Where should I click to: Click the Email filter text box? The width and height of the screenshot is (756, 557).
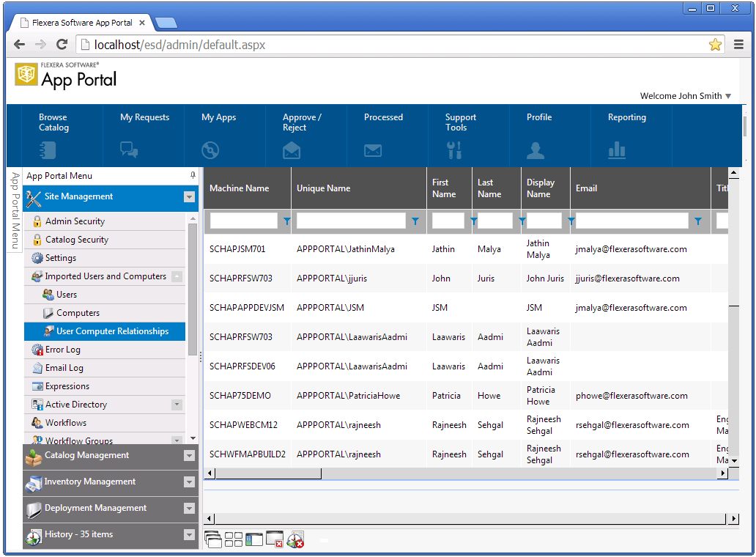pyautogui.click(x=632, y=221)
